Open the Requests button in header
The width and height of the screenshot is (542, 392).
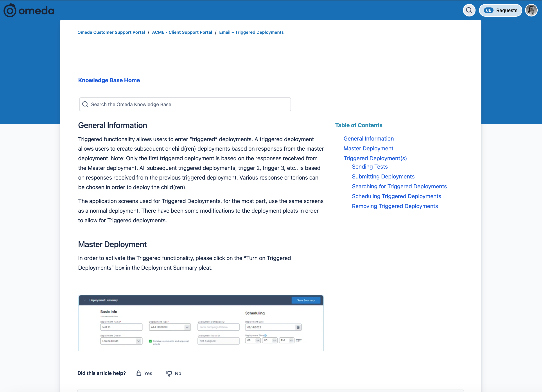coord(506,11)
